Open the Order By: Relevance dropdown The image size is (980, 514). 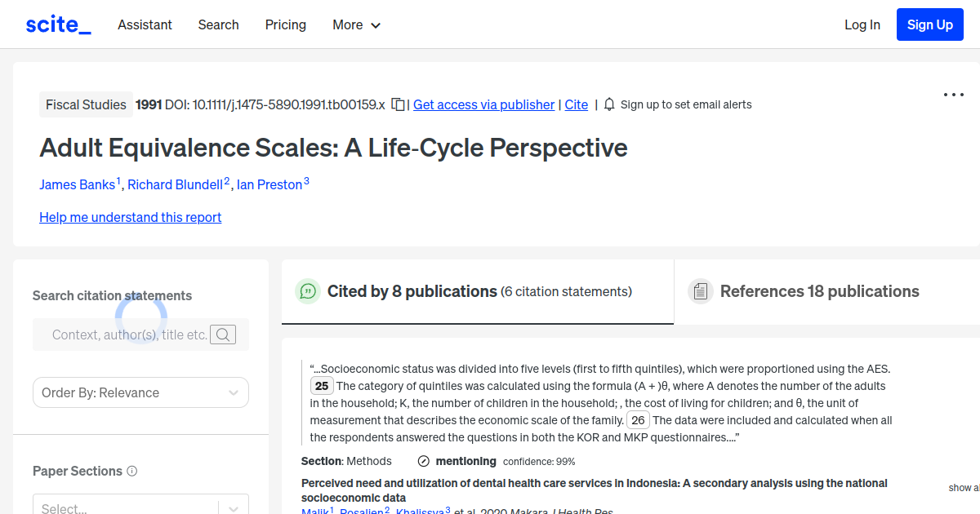coord(140,392)
